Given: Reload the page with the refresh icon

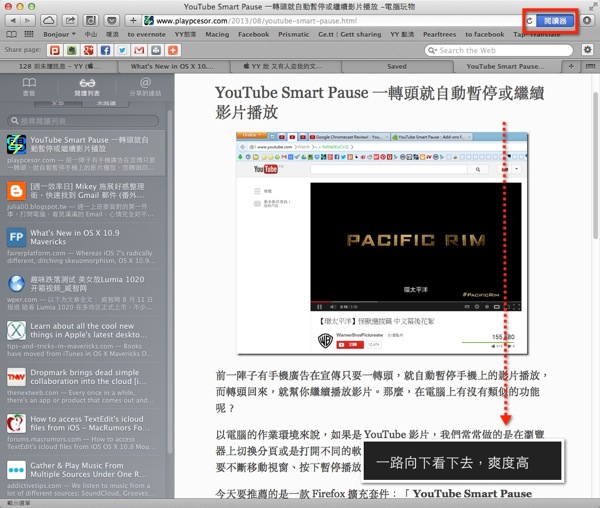Looking at the screenshot, I should 530,21.
